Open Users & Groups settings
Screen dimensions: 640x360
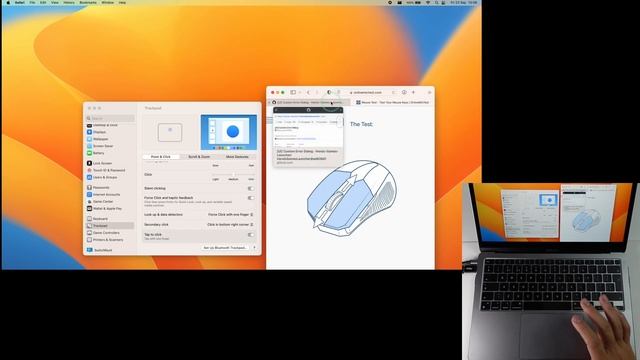click(x=105, y=178)
